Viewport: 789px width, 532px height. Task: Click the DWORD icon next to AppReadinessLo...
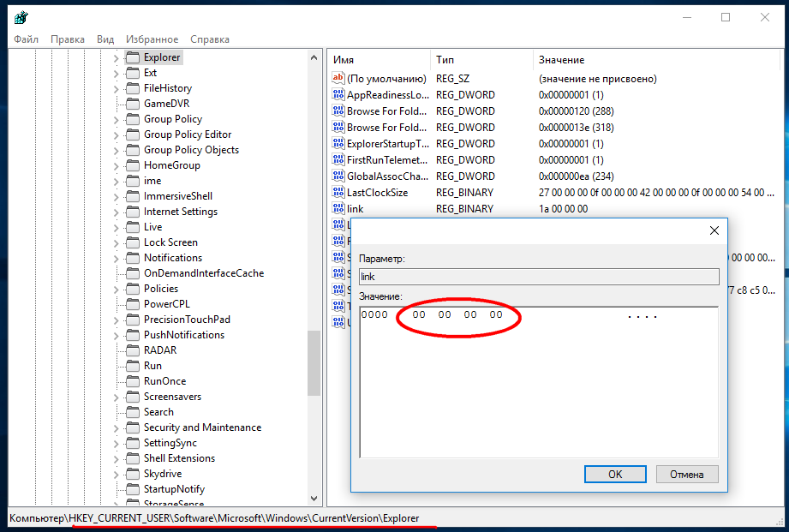point(338,94)
